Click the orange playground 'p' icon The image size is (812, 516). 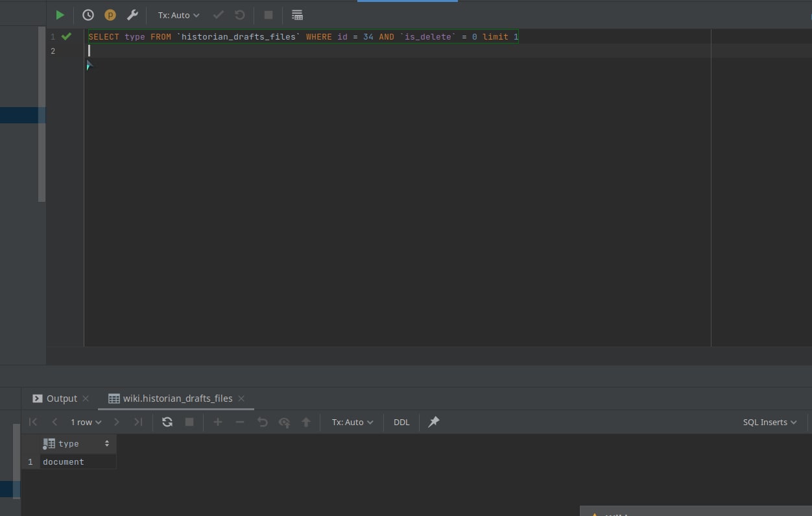coord(110,15)
